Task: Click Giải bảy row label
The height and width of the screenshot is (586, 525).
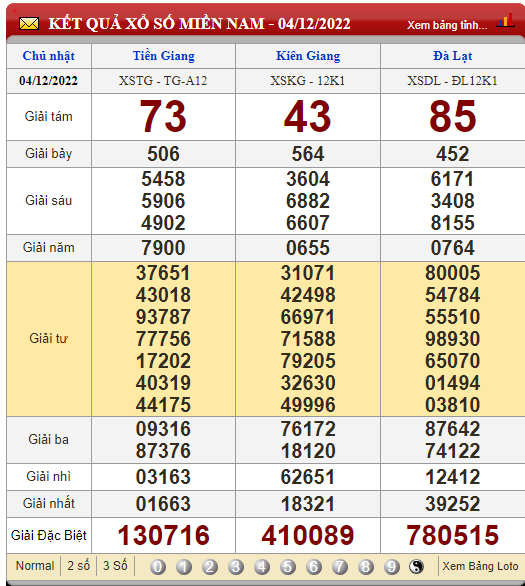Action: (x=49, y=154)
